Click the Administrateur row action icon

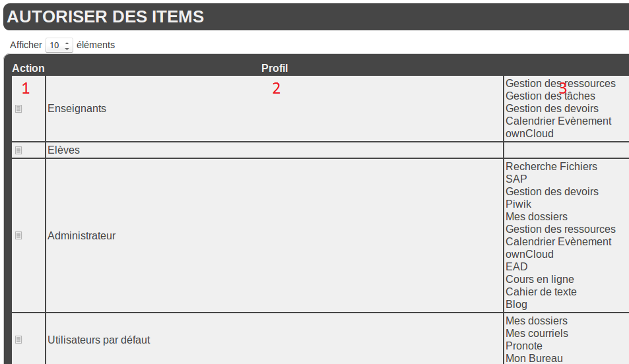coord(18,235)
